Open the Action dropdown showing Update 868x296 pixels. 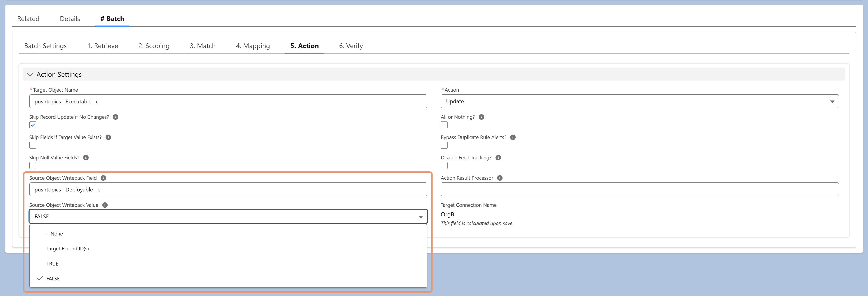pyautogui.click(x=639, y=101)
